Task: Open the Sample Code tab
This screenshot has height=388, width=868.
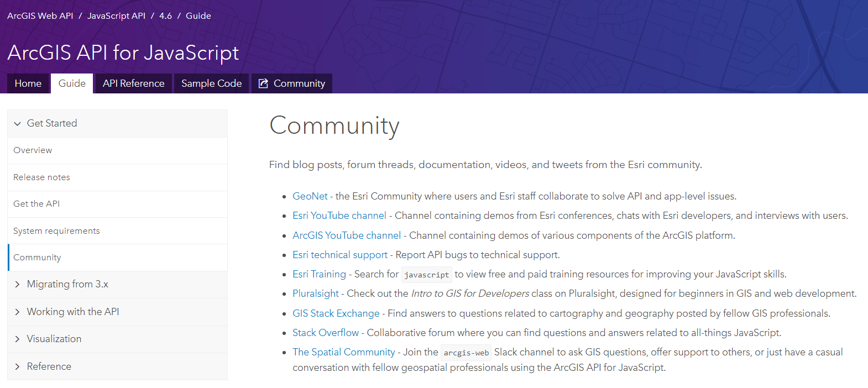Action: point(212,83)
